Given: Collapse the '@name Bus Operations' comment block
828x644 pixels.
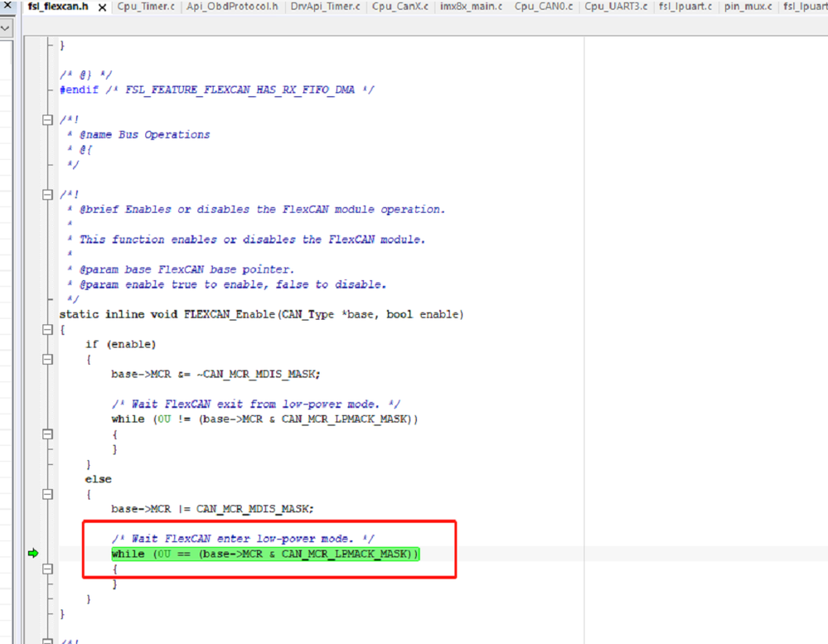Looking at the screenshot, I should pyautogui.click(x=47, y=120).
